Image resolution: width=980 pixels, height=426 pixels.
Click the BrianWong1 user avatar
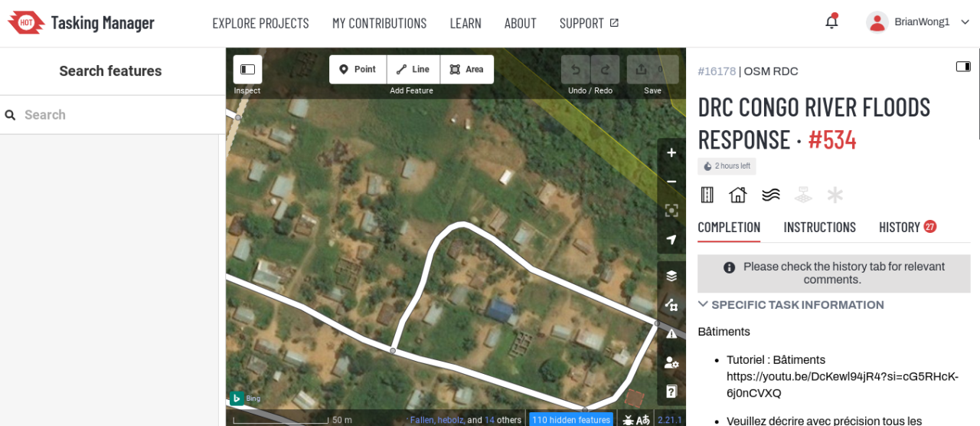click(877, 22)
